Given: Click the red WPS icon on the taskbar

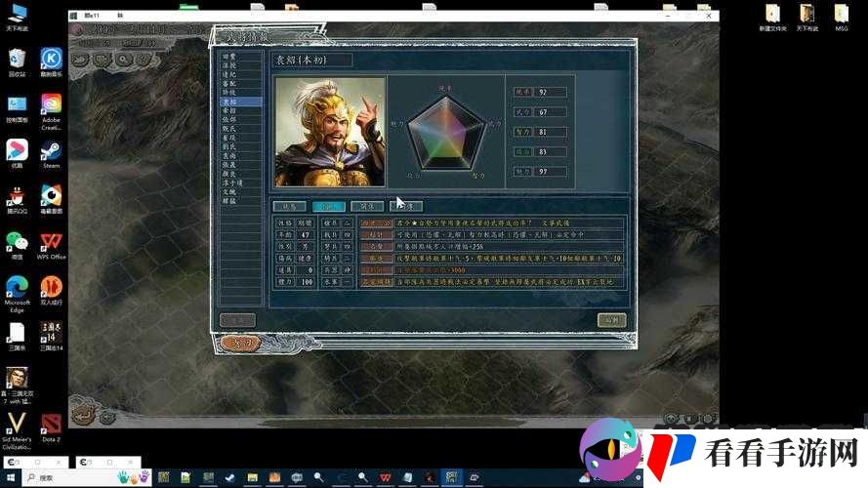Looking at the screenshot, I should point(386,477).
